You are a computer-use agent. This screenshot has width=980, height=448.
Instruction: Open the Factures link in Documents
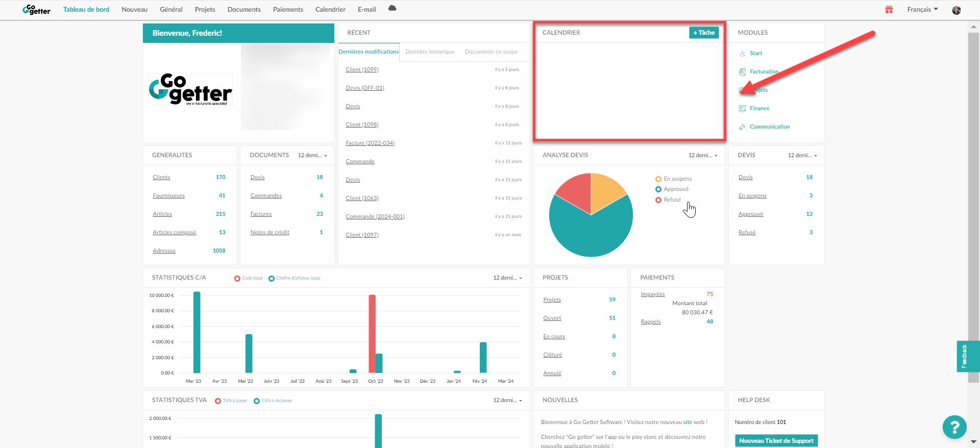[x=261, y=214]
